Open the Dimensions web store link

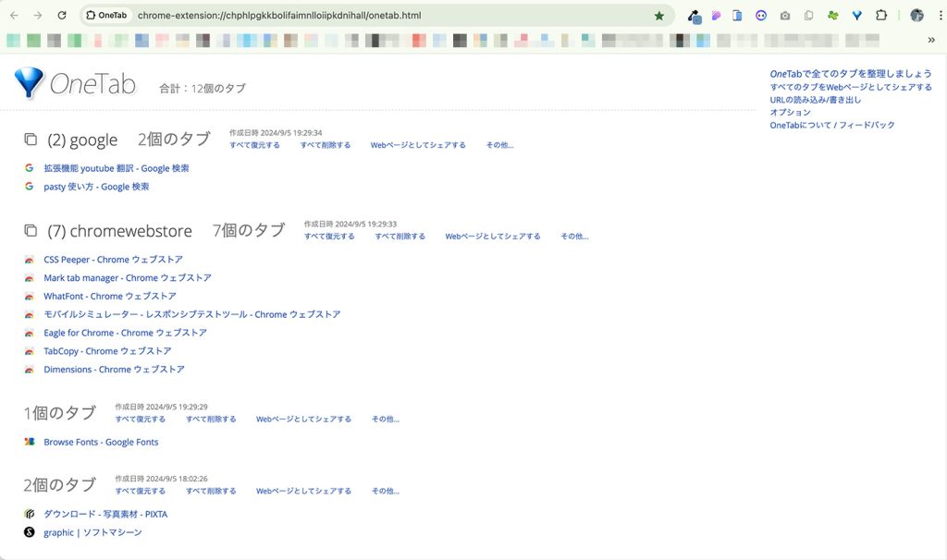[x=114, y=370]
